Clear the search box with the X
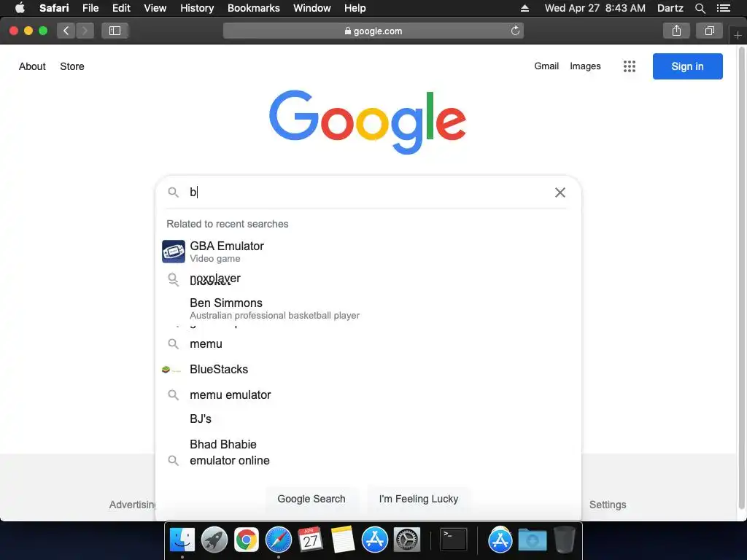This screenshot has width=747, height=560. point(560,192)
